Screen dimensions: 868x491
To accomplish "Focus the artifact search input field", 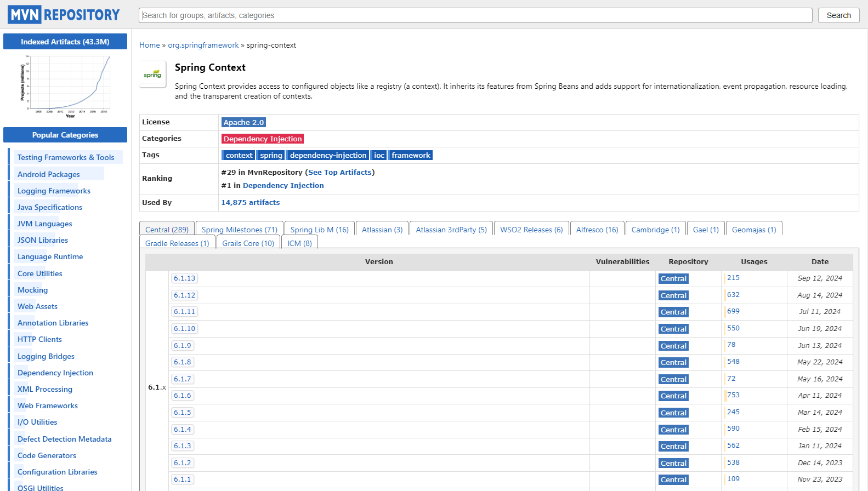I will point(475,15).
